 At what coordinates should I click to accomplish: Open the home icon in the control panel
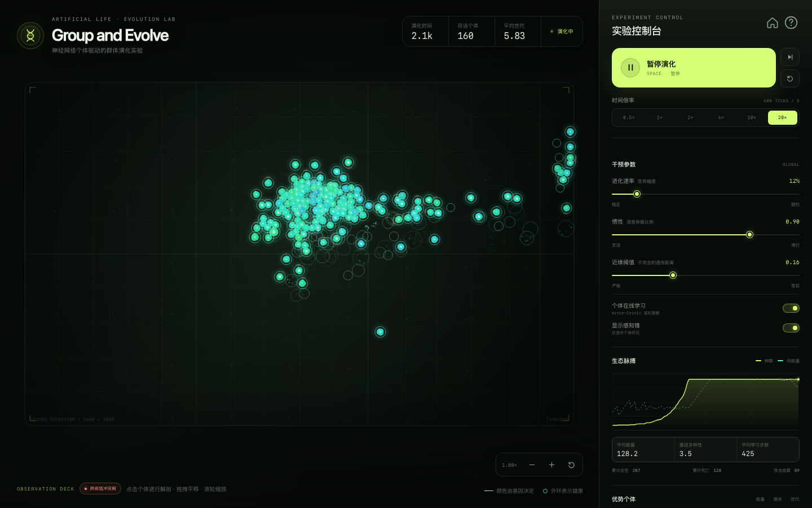[x=773, y=23]
